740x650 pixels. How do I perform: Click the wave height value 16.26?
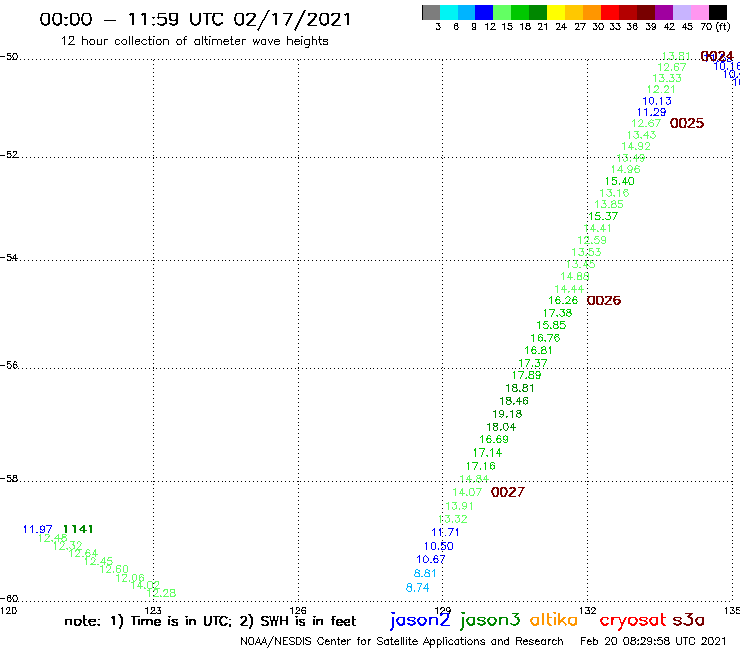(563, 300)
